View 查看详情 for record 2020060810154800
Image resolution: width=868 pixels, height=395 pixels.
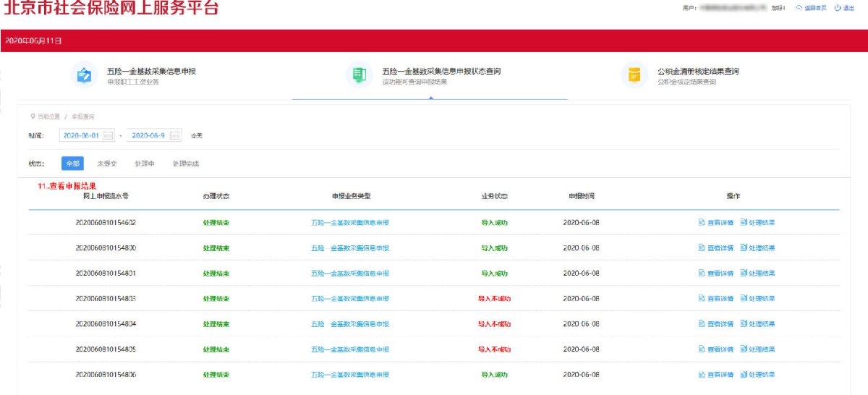tap(716, 248)
